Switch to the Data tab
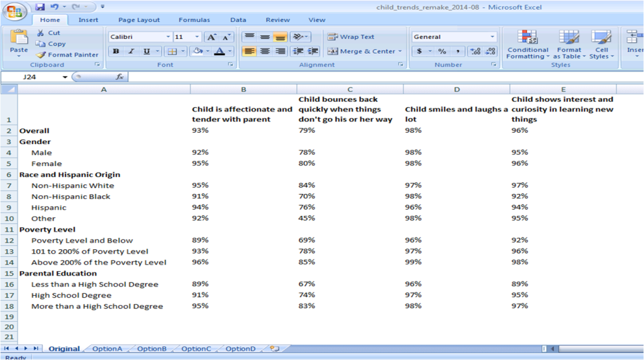The height and width of the screenshot is (360, 644). tap(238, 20)
